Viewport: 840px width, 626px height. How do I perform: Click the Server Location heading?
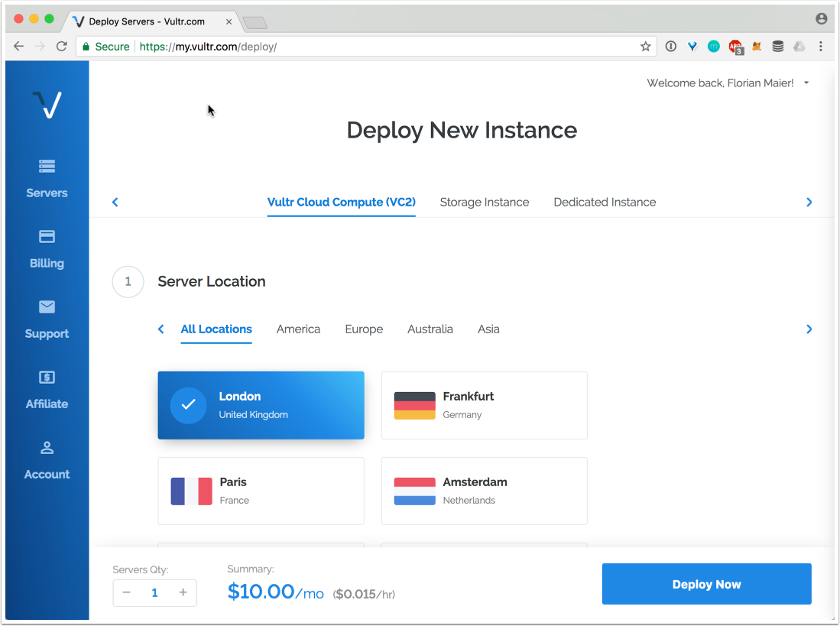[x=212, y=282]
